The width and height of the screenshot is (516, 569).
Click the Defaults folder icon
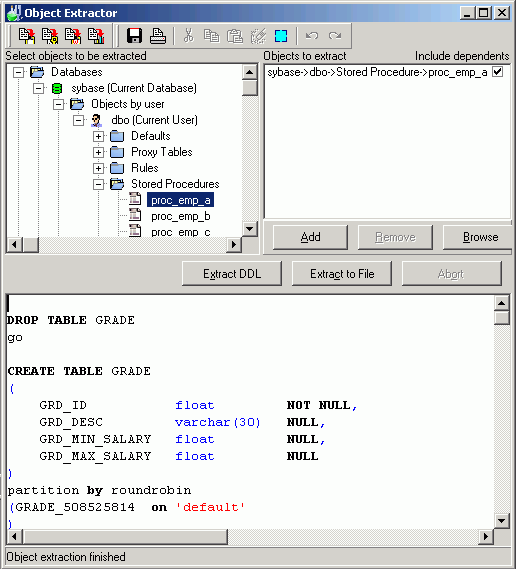[117, 136]
